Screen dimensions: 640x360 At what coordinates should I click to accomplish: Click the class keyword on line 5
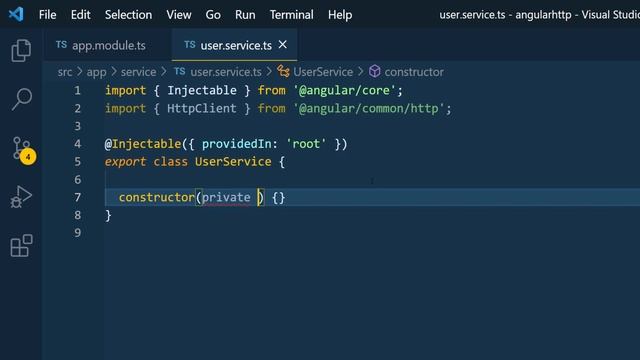pyautogui.click(x=171, y=162)
